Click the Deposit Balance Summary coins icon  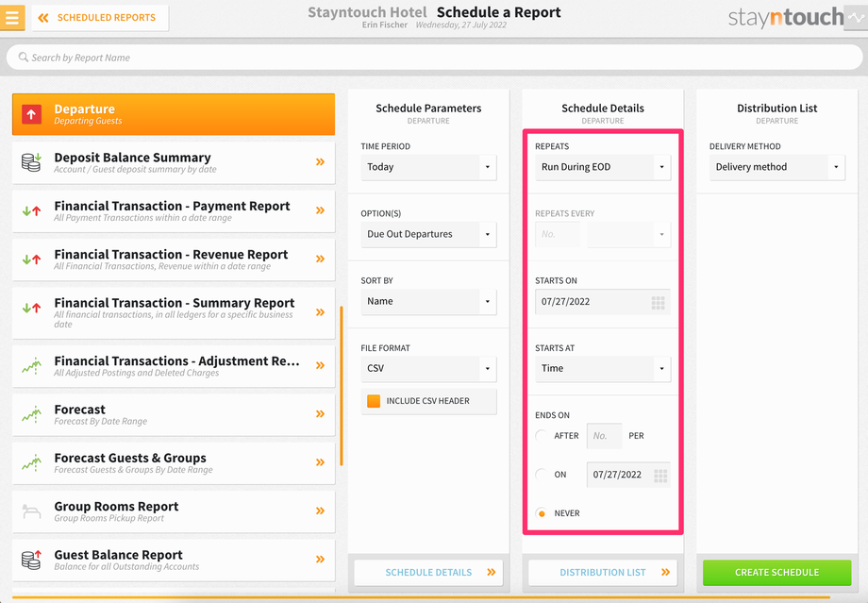coord(31,162)
